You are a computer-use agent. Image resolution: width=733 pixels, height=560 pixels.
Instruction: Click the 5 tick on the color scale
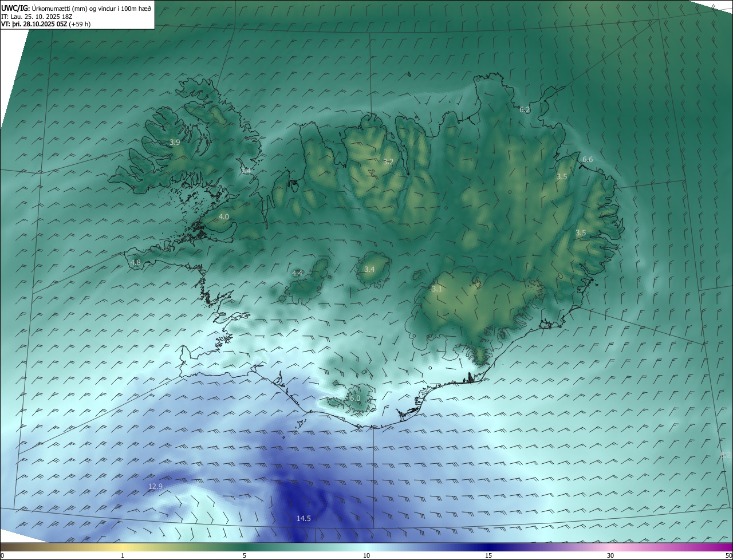(245, 555)
